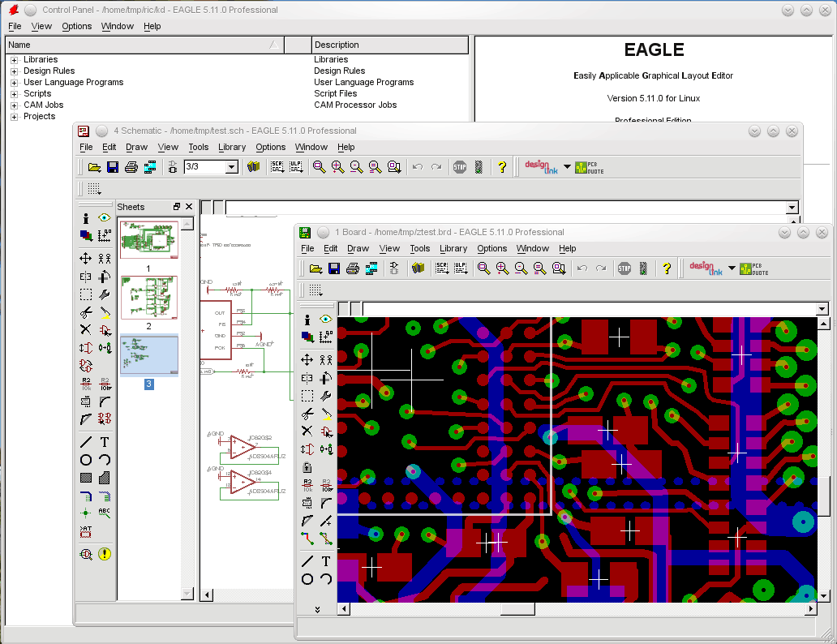
Task: Open the designlink dropdown arrow in the Board toolbar
Action: coord(732,268)
